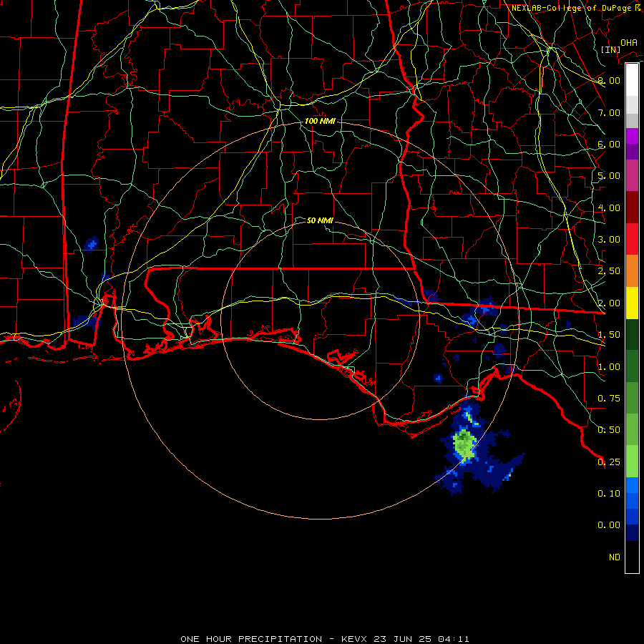Pick the darkest green swatch above 1.50
644x644 pixels.
tap(632, 335)
